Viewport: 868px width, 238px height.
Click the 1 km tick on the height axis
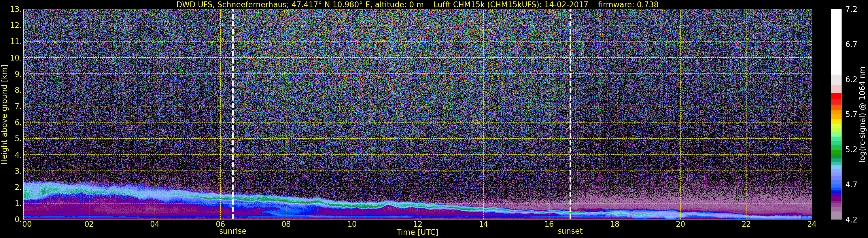click(x=18, y=204)
